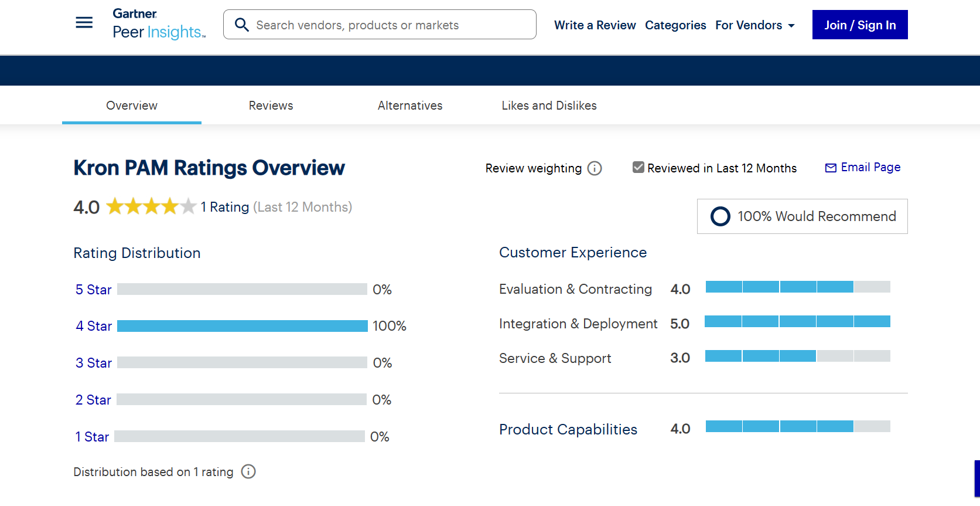Screen dimensions: 980x506
Task: Open 4 Star ratings link
Action: [x=94, y=326]
